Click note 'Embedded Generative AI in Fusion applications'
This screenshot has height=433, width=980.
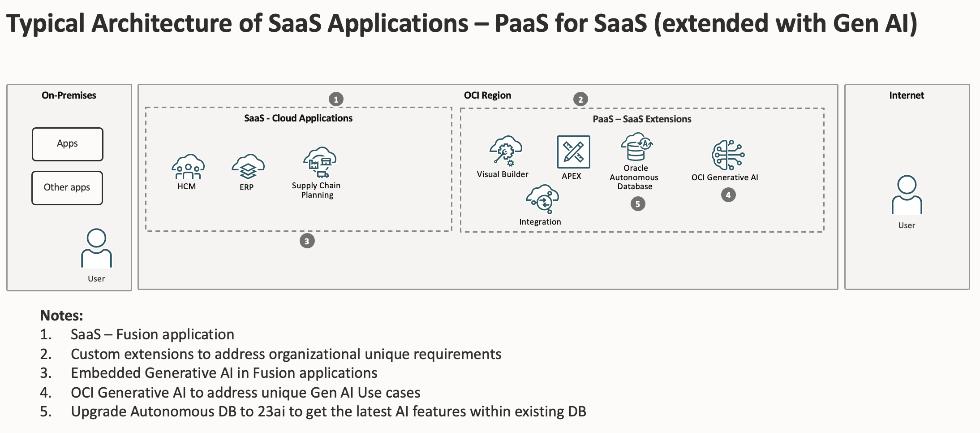224,373
